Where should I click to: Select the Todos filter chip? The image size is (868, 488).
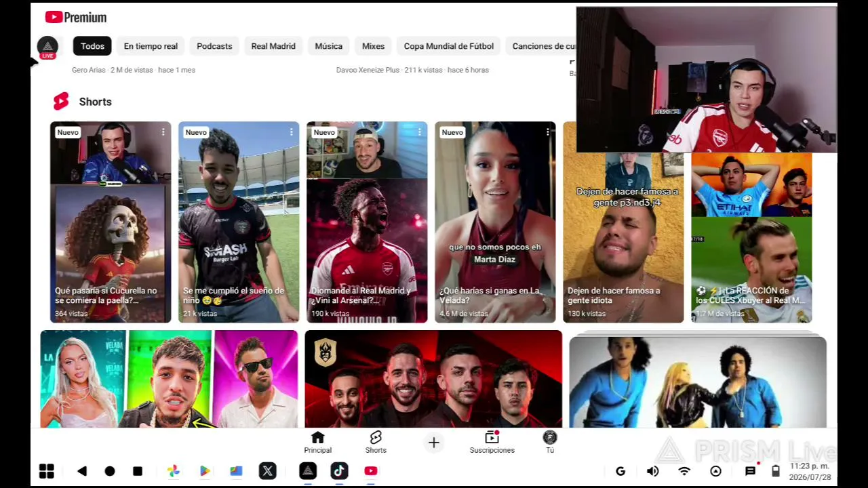pyautogui.click(x=92, y=46)
